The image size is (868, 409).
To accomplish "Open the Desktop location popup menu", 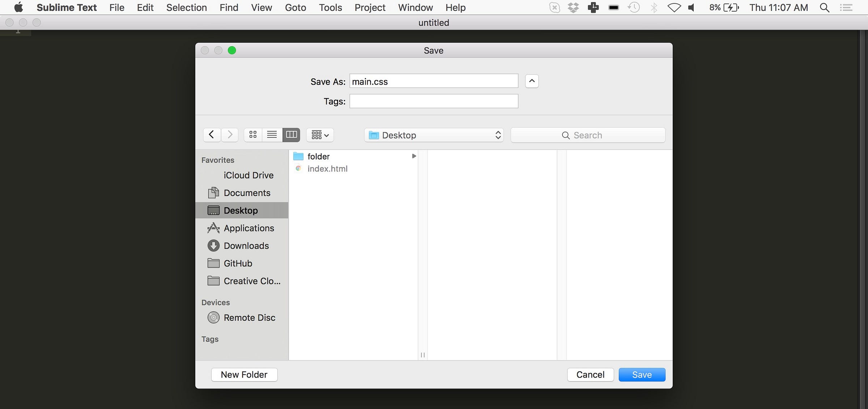I will pyautogui.click(x=434, y=135).
